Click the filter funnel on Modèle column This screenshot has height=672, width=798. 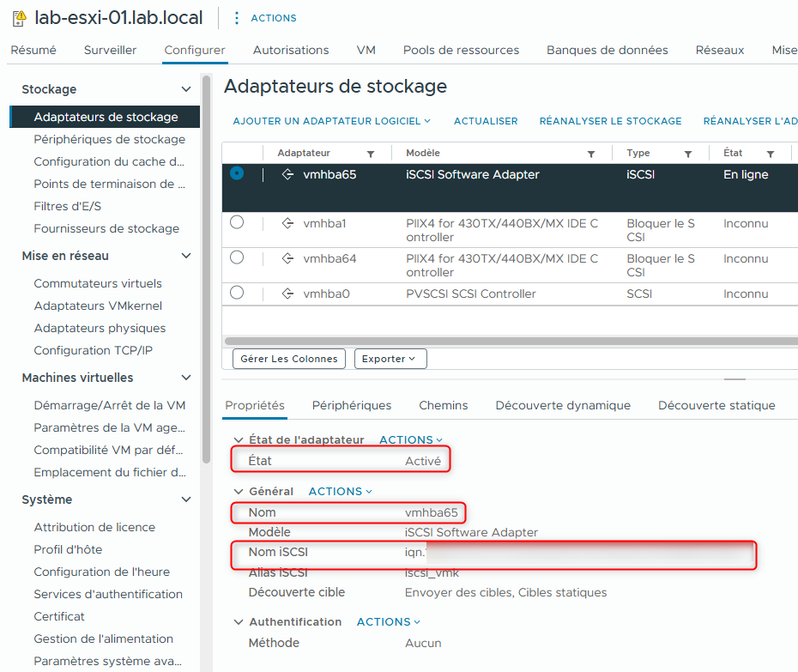[590, 153]
